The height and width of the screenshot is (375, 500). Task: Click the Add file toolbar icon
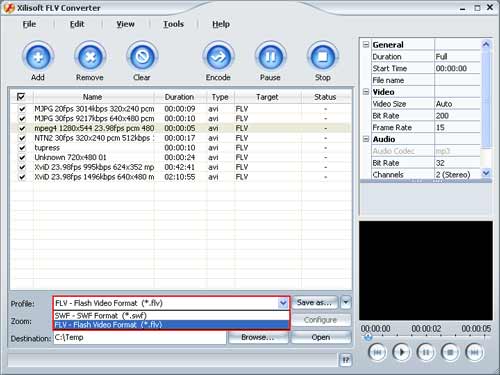point(38,57)
